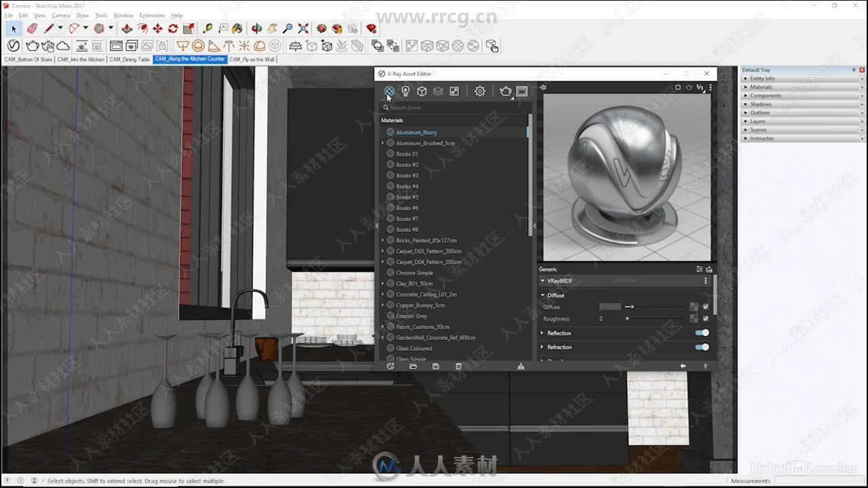Switch to CAM_Fly on the Wall tab
Viewport: 868px width, 488px height.
coord(252,60)
